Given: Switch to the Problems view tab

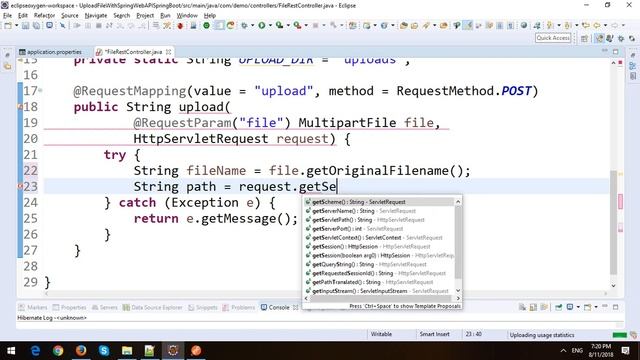Looking at the screenshot, I should pos(239,307).
